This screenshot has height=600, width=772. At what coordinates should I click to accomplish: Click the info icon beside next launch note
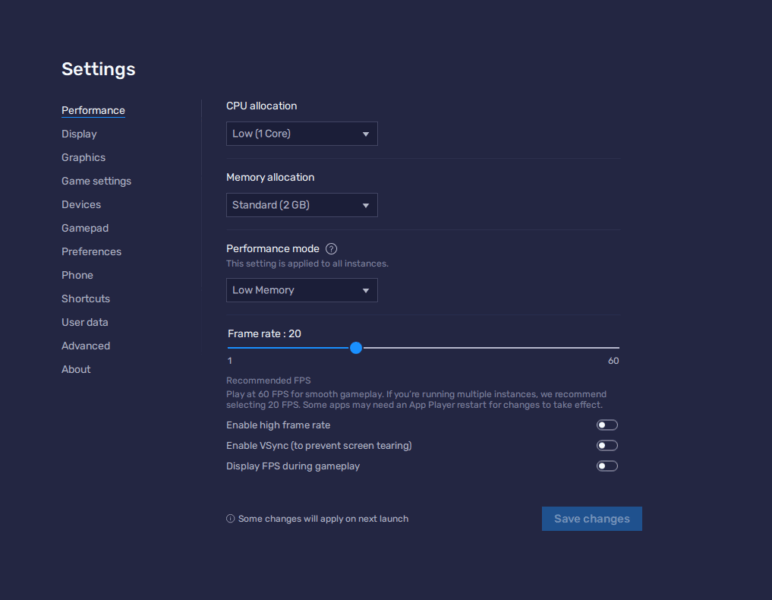(x=230, y=519)
